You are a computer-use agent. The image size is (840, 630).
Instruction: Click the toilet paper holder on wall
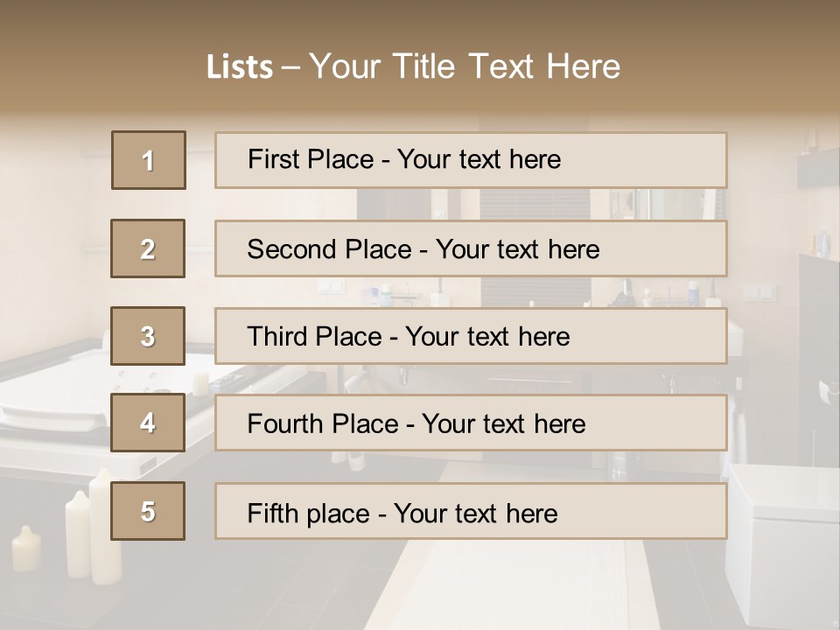[x=825, y=391]
